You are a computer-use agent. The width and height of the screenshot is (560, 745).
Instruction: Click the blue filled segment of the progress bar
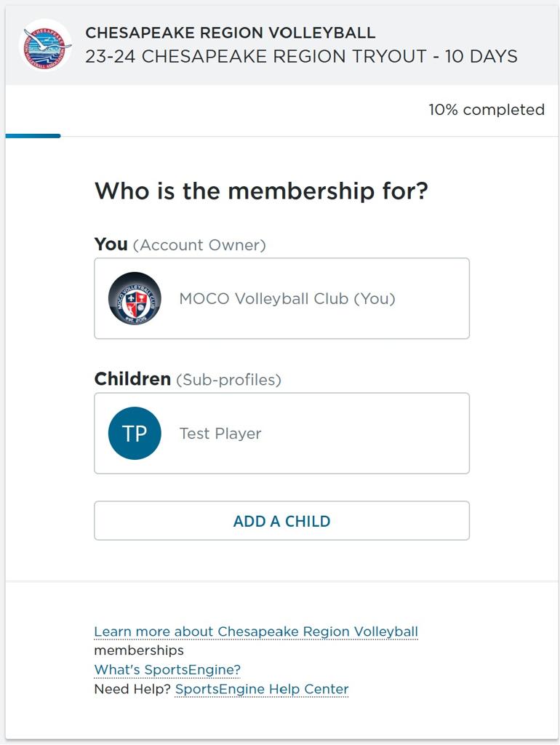pyautogui.click(x=32, y=135)
